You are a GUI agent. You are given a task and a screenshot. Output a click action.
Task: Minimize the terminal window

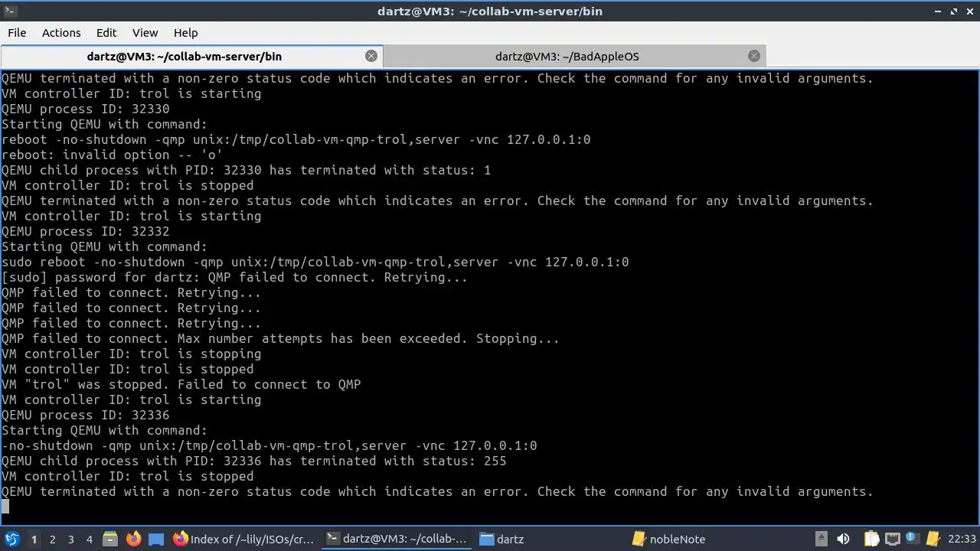[939, 11]
